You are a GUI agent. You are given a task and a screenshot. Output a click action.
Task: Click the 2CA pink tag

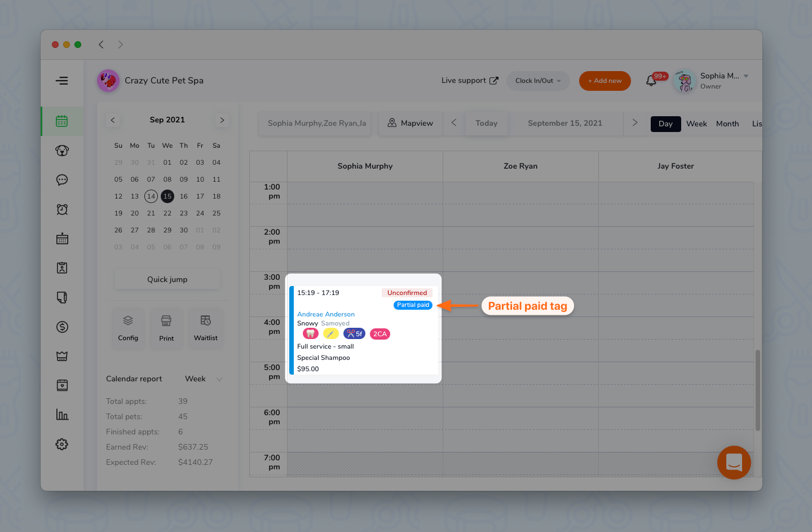(x=380, y=334)
